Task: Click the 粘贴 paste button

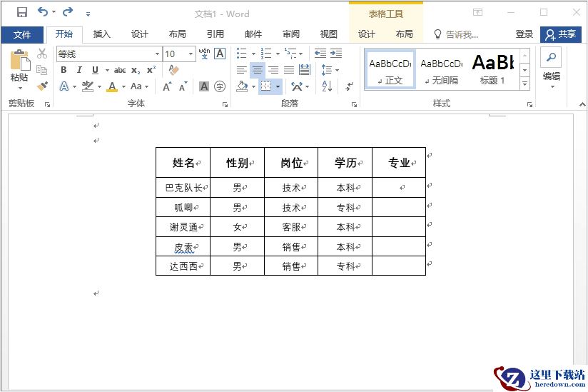Action: point(19,70)
